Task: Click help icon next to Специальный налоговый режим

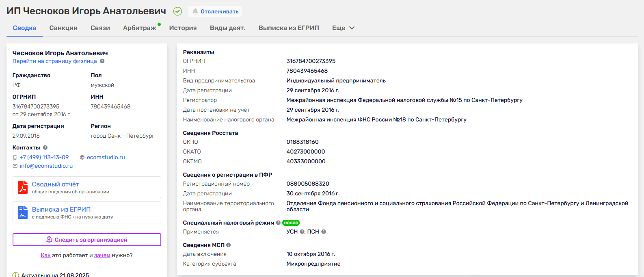Action: tap(278, 223)
